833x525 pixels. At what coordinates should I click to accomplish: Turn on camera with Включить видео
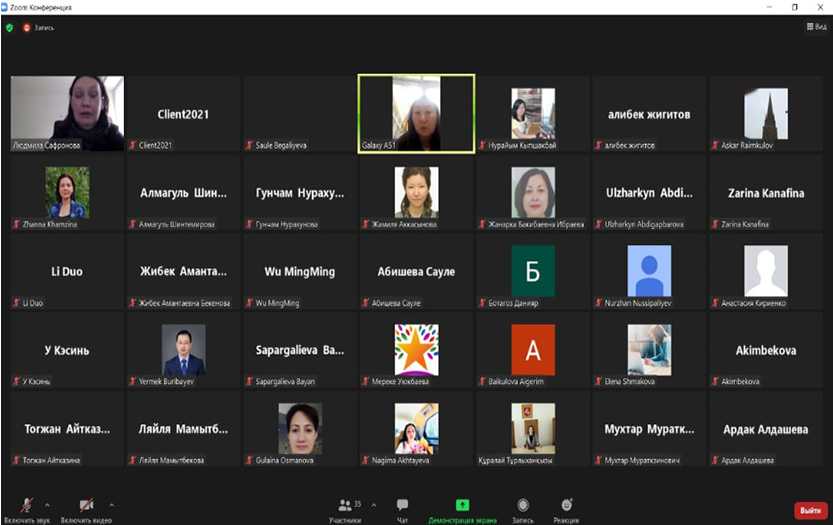86,507
